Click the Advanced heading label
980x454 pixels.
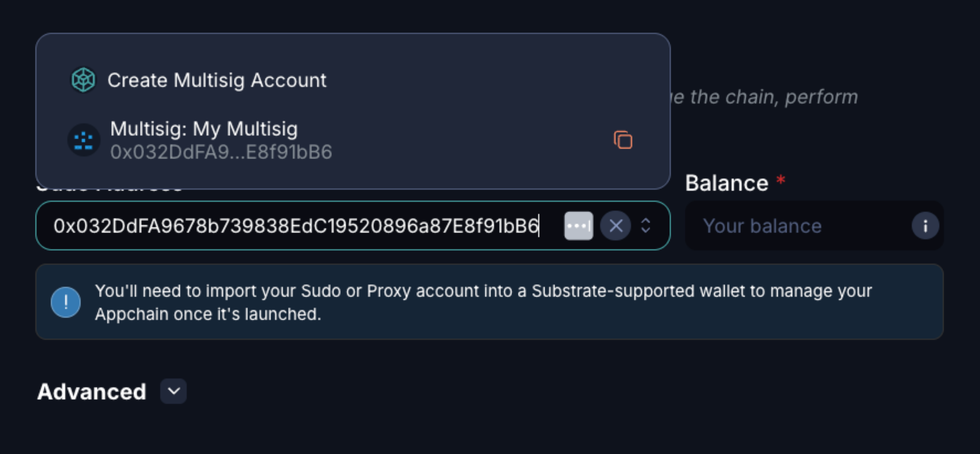coord(92,392)
